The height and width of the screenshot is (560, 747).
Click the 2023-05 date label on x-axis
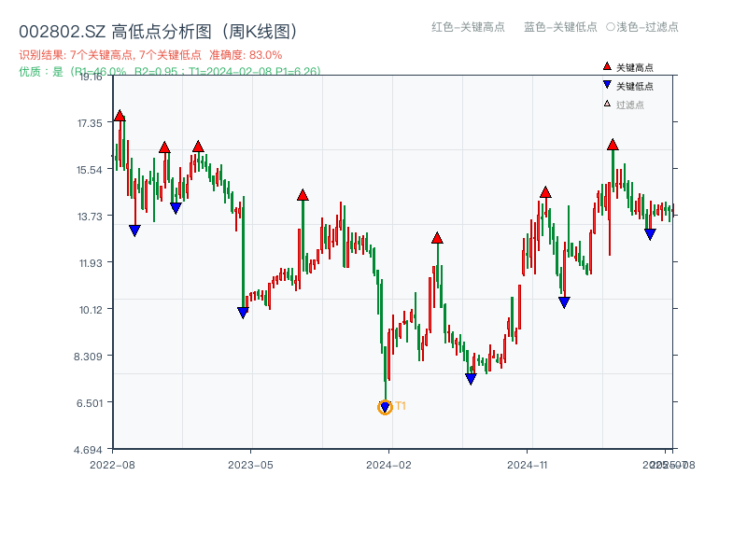coord(250,464)
